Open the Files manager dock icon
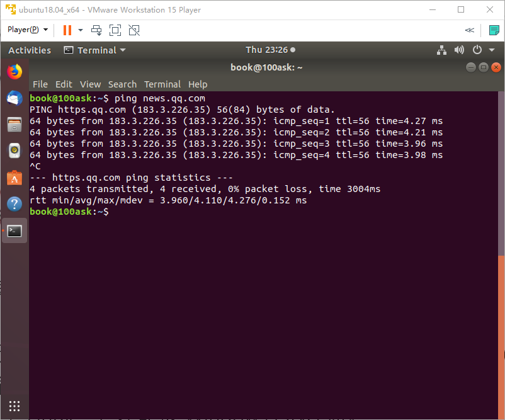This screenshot has height=420, width=505. [14, 124]
